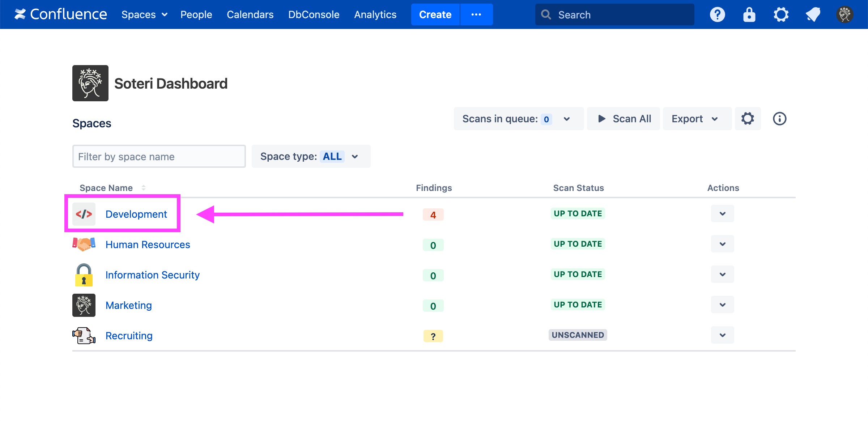Open the Human Resources space link

(x=148, y=244)
